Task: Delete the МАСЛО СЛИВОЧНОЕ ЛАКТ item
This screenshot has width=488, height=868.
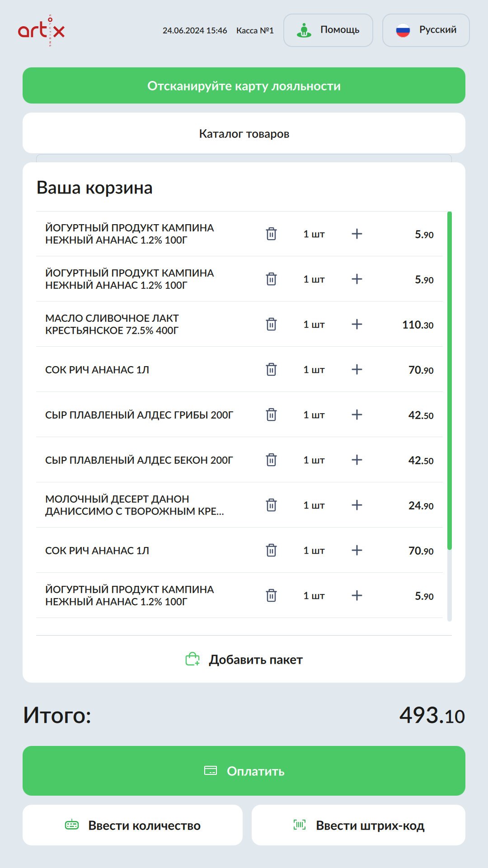Action: click(x=271, y=324)
